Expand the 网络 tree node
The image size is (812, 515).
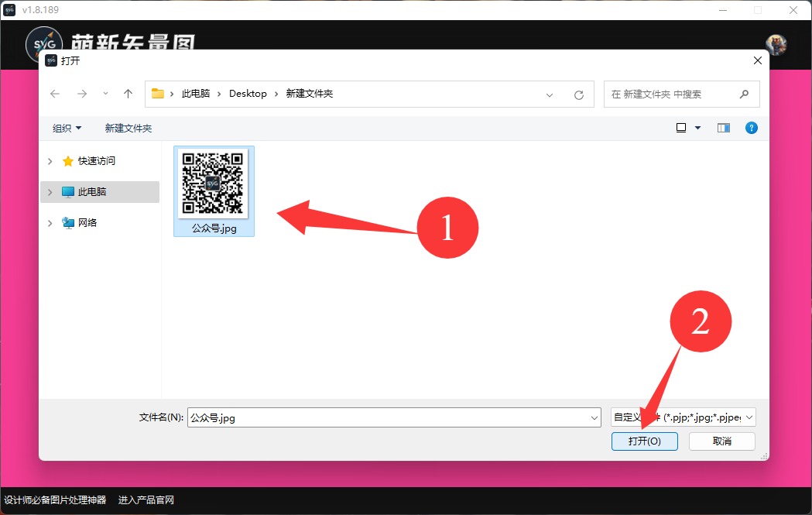click(50, 223)
